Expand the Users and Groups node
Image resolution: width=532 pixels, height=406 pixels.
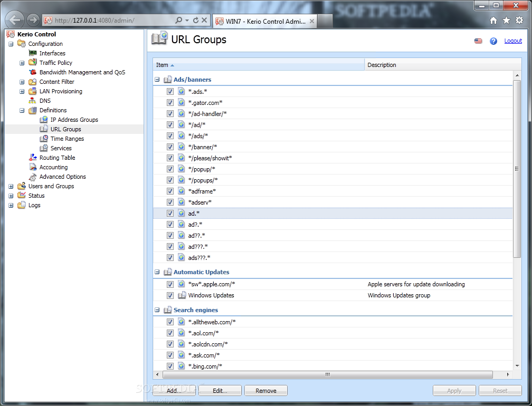pos(11,186)
